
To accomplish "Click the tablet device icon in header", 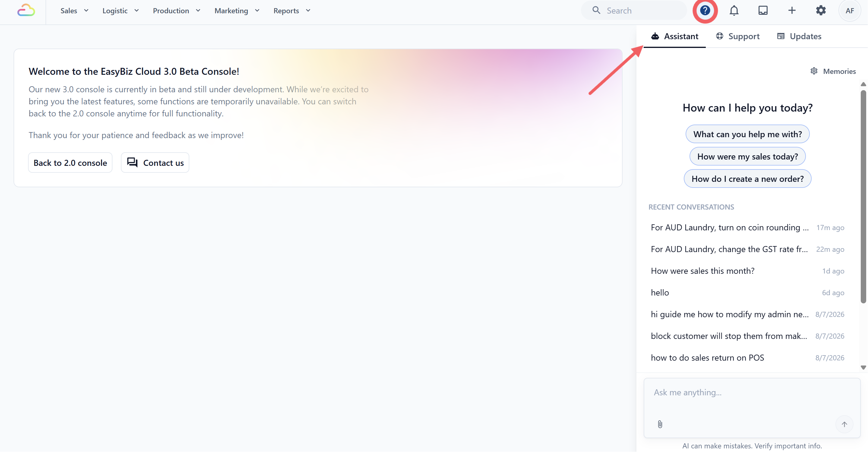I will point(763,11).
